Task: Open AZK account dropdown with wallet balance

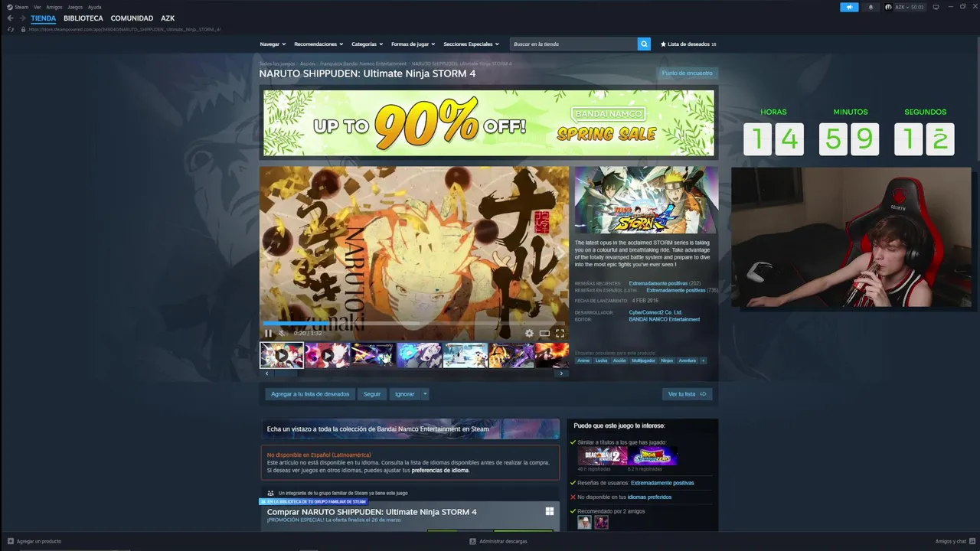Action: (910, 7)
